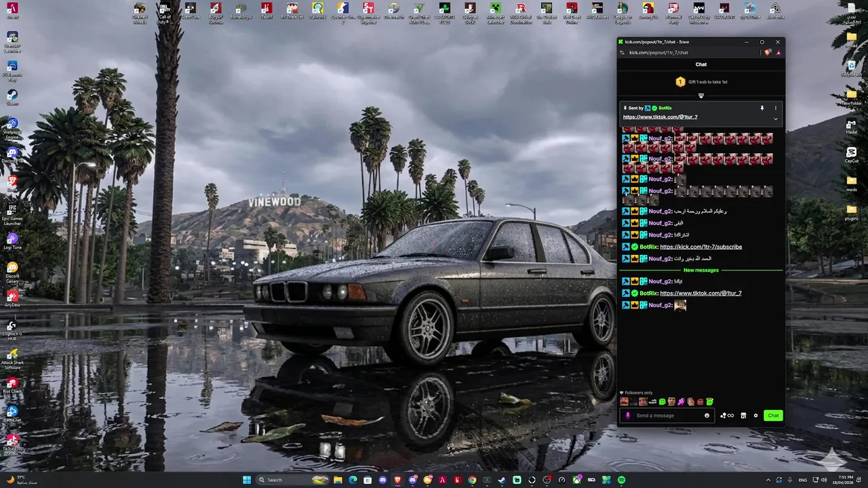Open Windows Start menu

pyautogui.click(x=247, y=480)
